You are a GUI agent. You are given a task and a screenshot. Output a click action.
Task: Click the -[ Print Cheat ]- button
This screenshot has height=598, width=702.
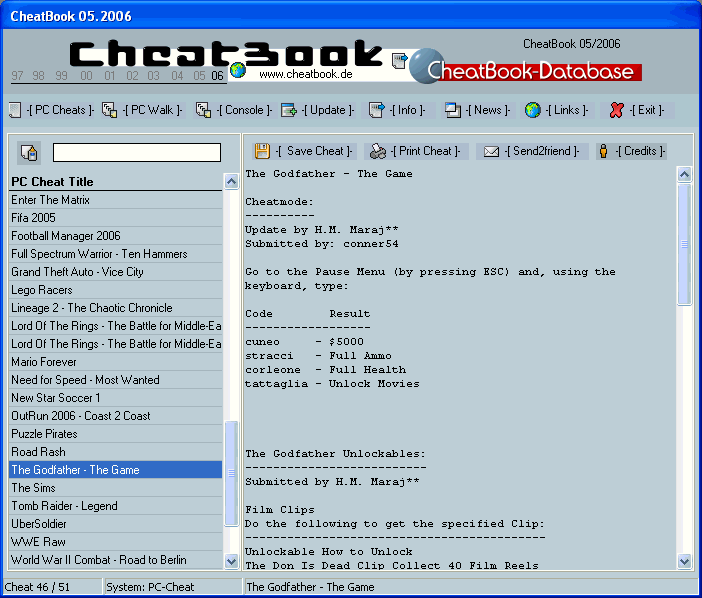click(x=416, y=151)
